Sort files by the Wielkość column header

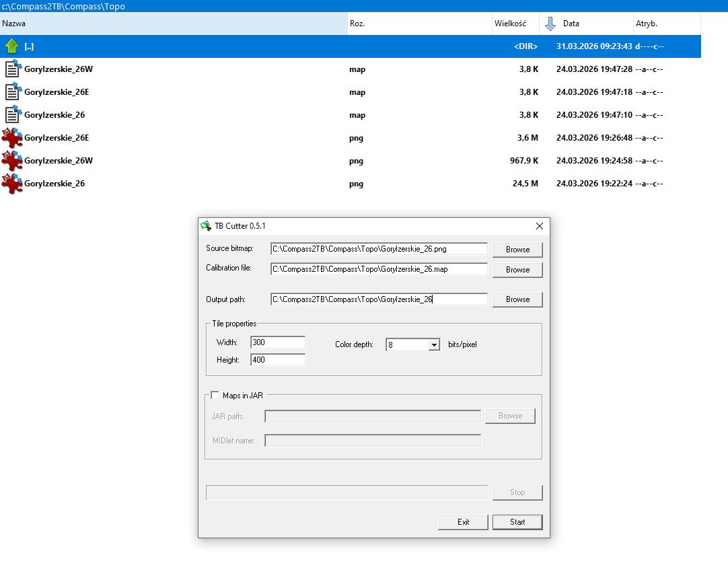515,24
